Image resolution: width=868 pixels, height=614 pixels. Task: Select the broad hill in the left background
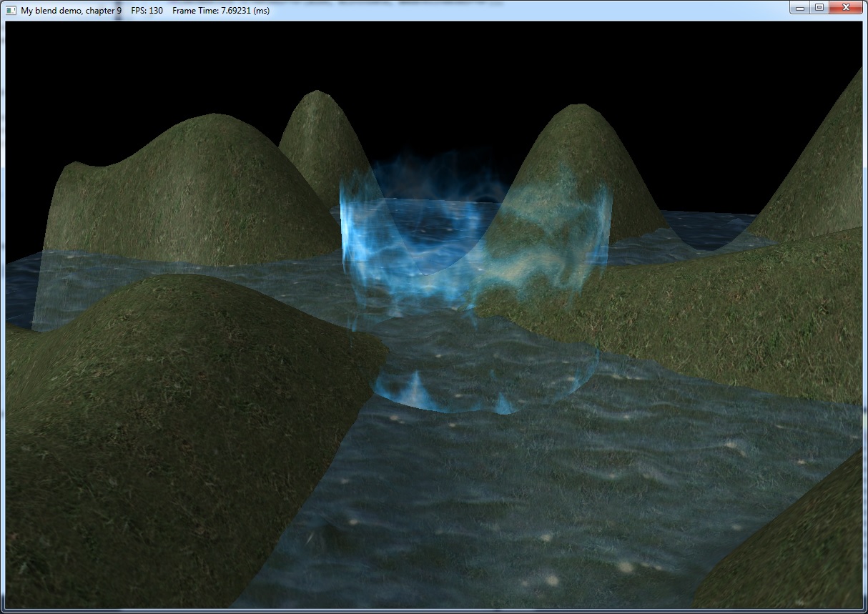(x=186, y=186)
